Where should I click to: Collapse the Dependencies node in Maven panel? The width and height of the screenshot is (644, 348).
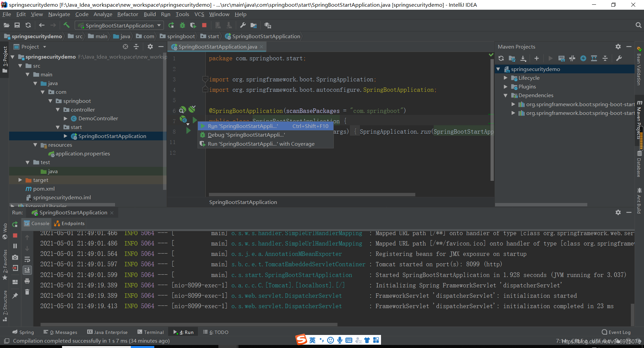(505, 95)
